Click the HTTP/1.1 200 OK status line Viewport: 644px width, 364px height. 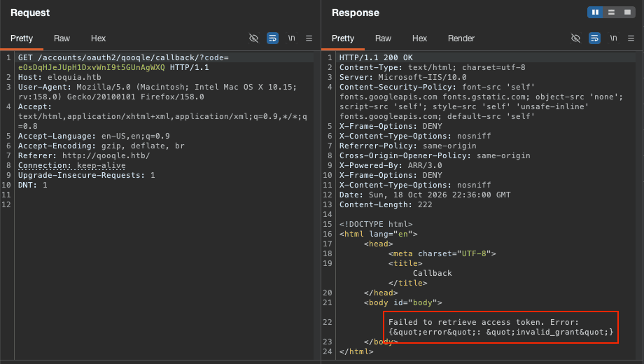(376, 57)
